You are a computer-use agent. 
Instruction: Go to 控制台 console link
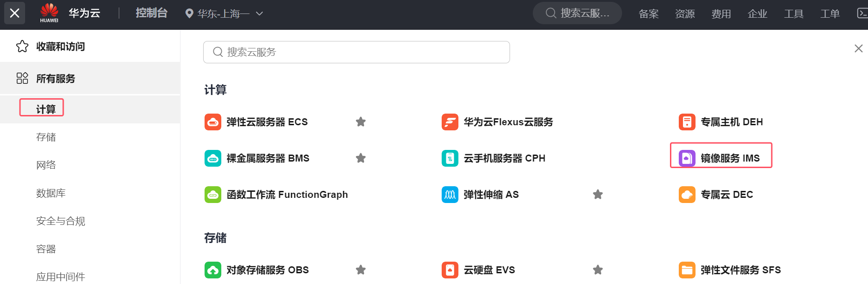(x=151, y=13)
